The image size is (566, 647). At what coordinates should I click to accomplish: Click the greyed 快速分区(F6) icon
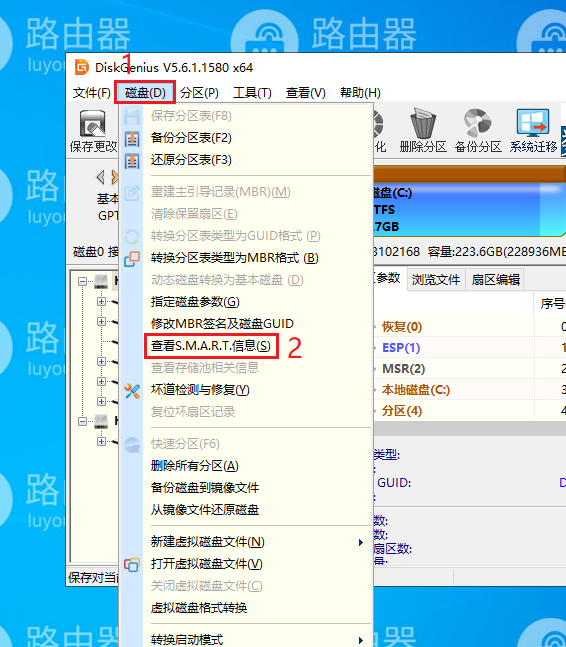pyautogui.click(x=132, y=444)
